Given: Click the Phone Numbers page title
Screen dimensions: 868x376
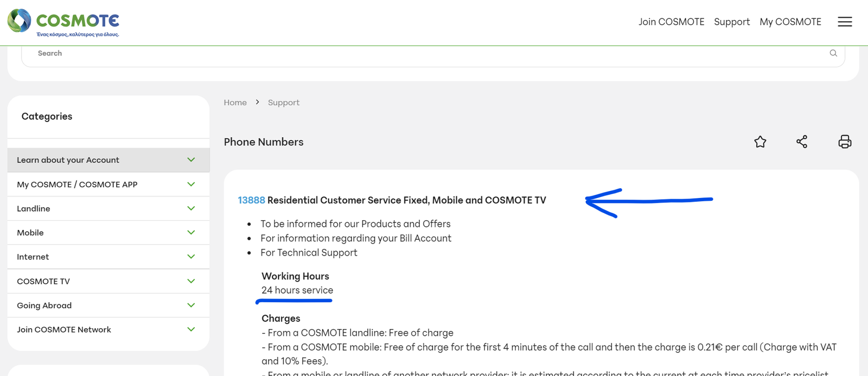Looking at the screenshot, I should click(x=264, y=142).
